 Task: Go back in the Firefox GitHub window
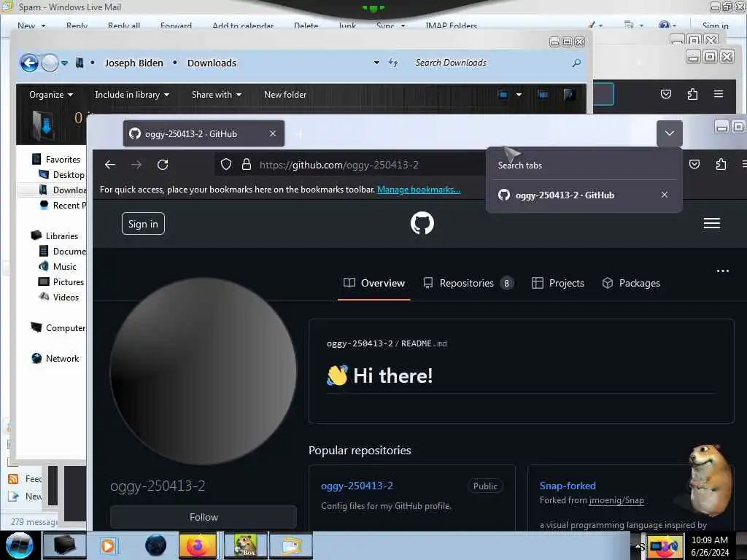(x=110, y=165)
